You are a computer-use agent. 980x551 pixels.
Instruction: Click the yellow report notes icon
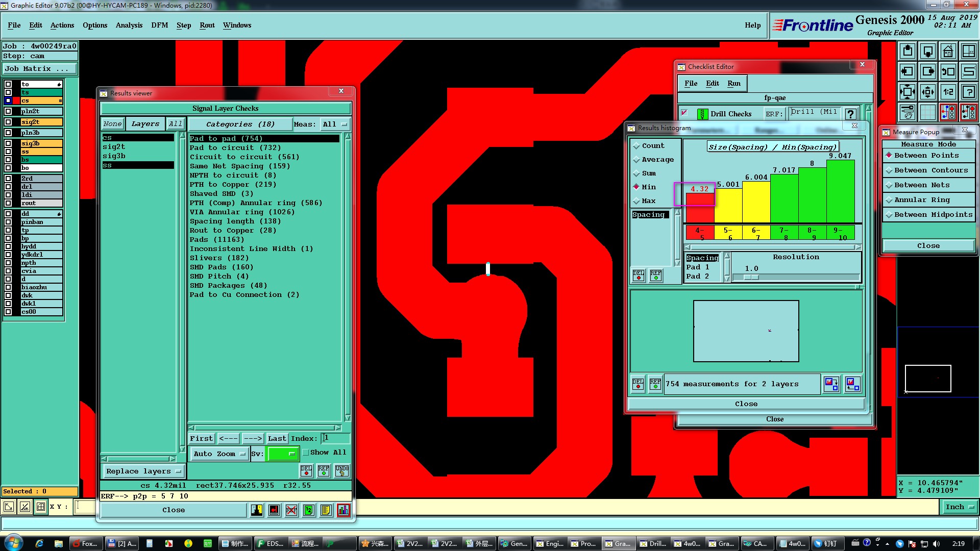(326, 510)
